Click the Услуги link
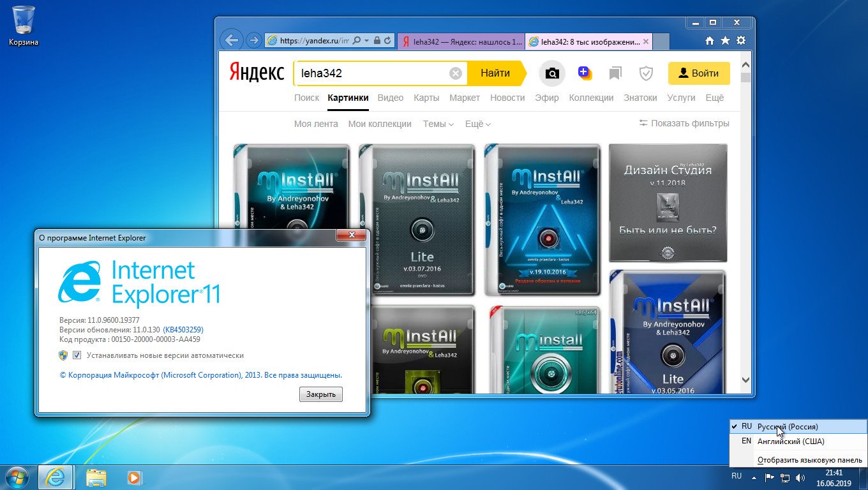 pyautogui.click(x=681, y=98)
